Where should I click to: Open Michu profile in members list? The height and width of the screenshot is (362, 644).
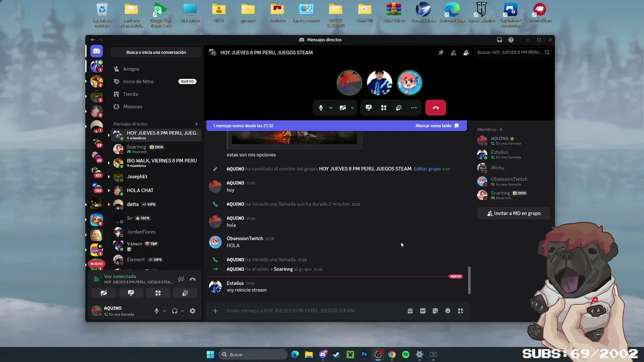[514, 167]
